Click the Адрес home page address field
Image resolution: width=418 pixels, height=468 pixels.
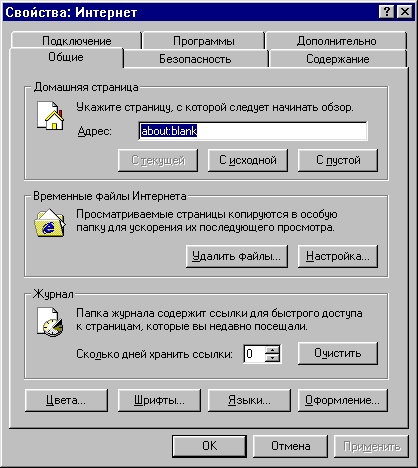[x=253, y=131]
